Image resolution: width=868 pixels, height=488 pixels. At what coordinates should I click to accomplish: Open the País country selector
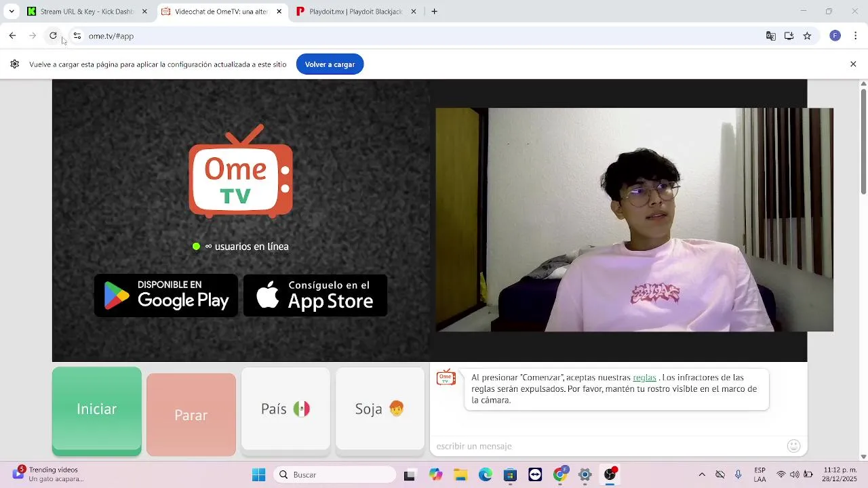[x=285, y=409]
